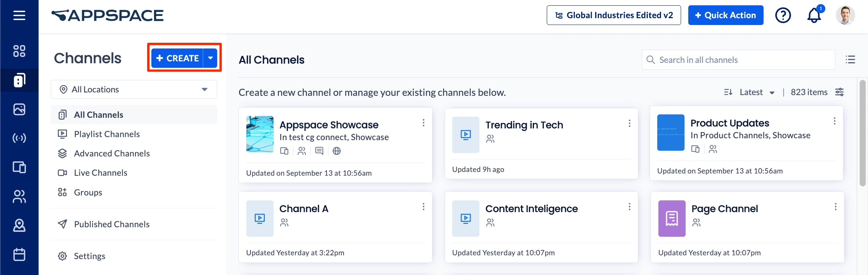Expand the CREATE button dropdown arrow
The height and width of the screenshot is (275, 868).
tap(210, 58)
